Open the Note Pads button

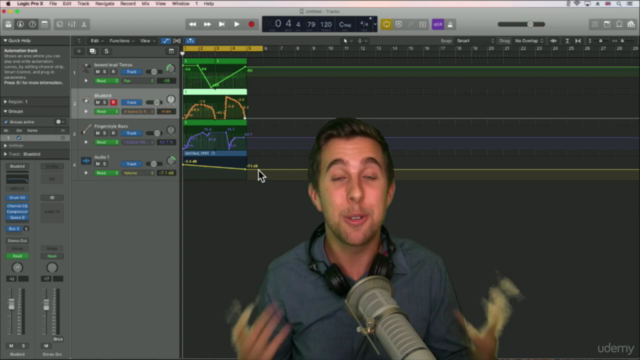(607, 24)
